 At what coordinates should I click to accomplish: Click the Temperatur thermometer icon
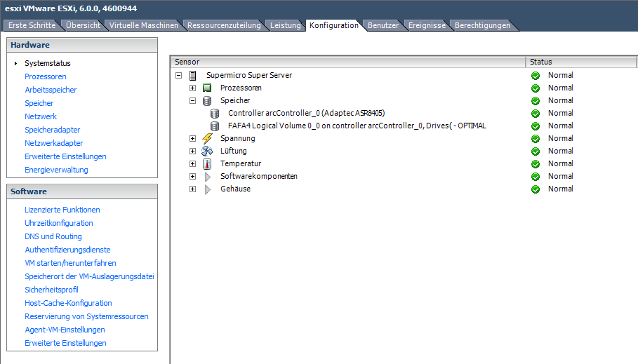tap(207, 163)
